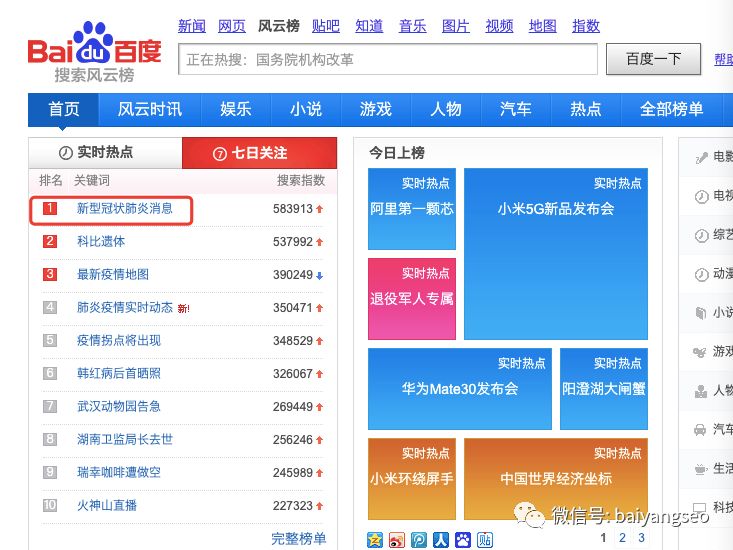Open the 湖南卫监局长去世 keyword
This screenshot has width=733, height=550.
[125, 439]
